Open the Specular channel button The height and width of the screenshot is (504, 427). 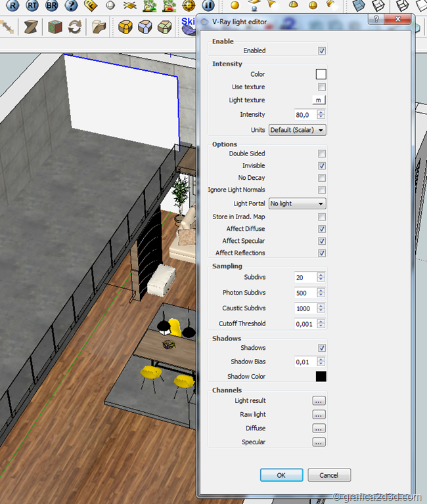click(319, 442)
